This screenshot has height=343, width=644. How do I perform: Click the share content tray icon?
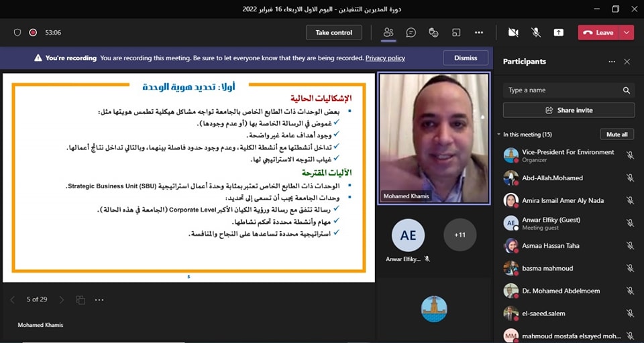click(558, 32)
